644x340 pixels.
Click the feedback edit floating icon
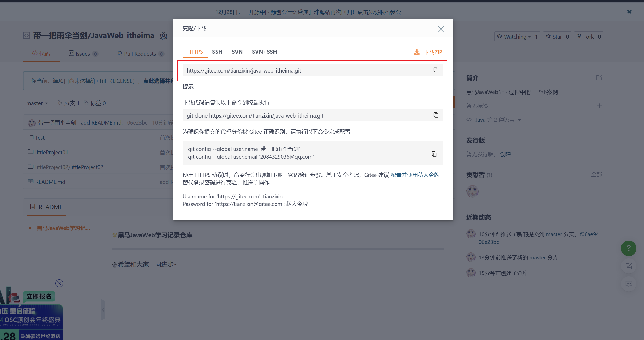click(x=629, y=266)
